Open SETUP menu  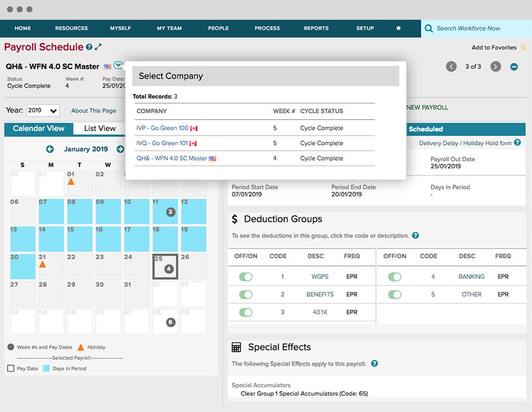(365, 28)
